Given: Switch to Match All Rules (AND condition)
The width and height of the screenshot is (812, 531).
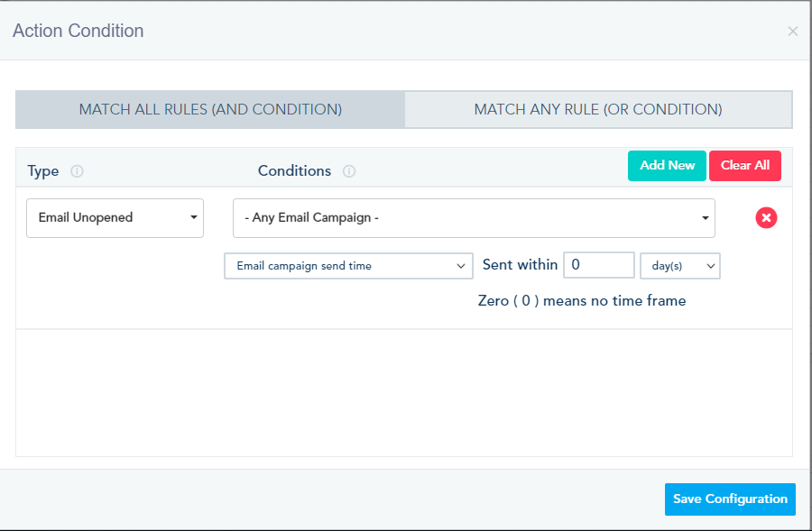Looking at the screenshot, I should (x=210, y=109).
